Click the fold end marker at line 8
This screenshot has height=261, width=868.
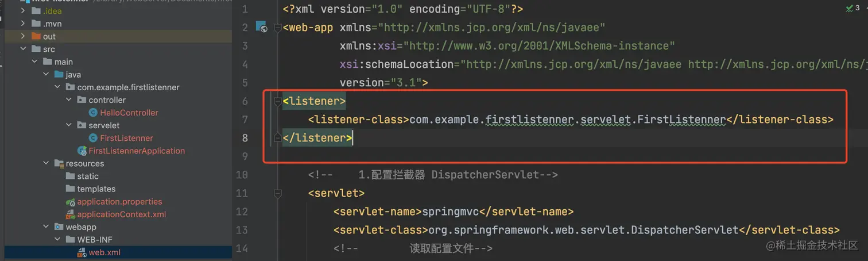click(278, 138)
